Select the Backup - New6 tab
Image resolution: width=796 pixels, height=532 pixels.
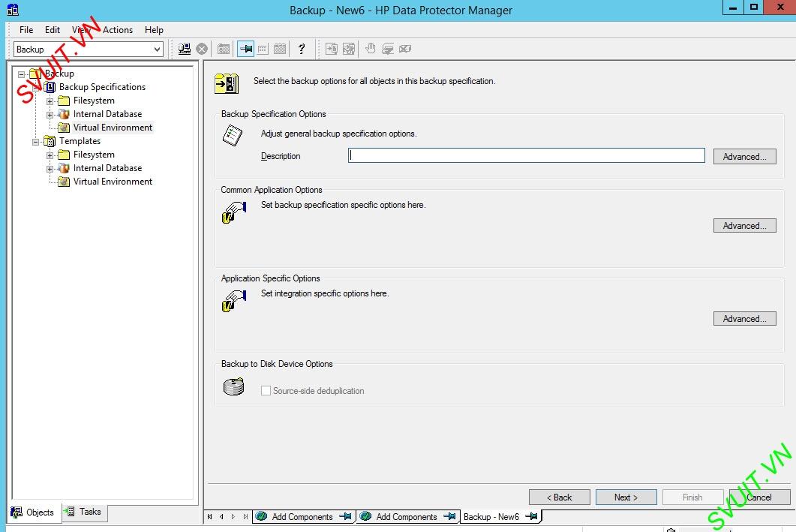[x=500, y=516]
